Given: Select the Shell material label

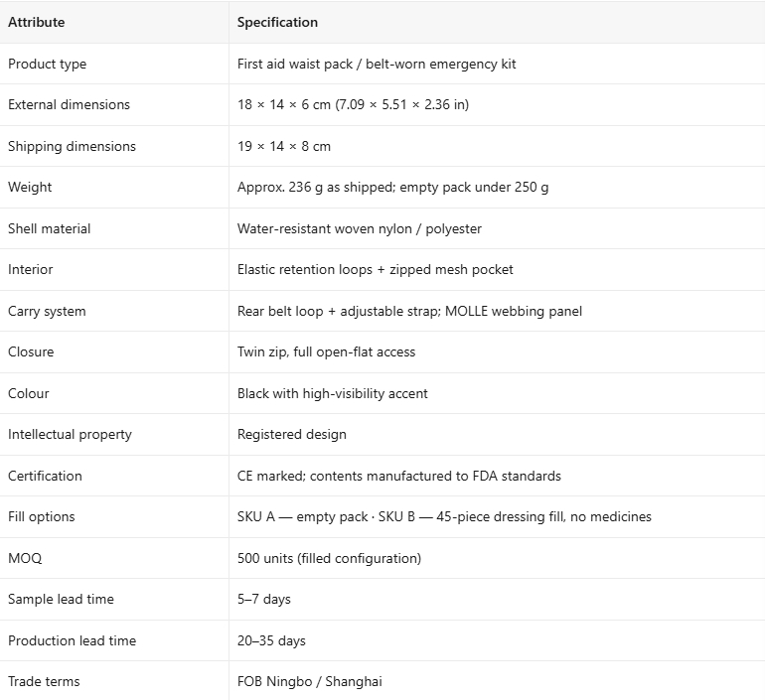Looking at the screenshot, I should coord(50,228).
